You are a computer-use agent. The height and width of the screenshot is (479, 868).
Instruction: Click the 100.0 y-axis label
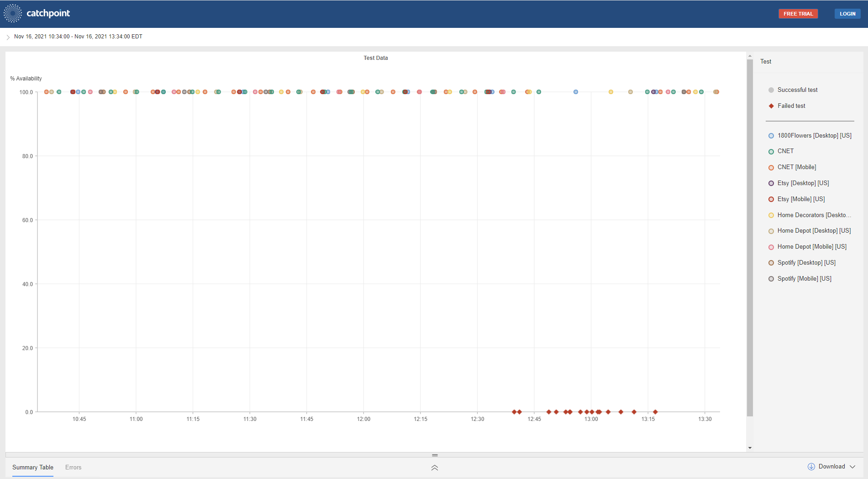point(26,92)
